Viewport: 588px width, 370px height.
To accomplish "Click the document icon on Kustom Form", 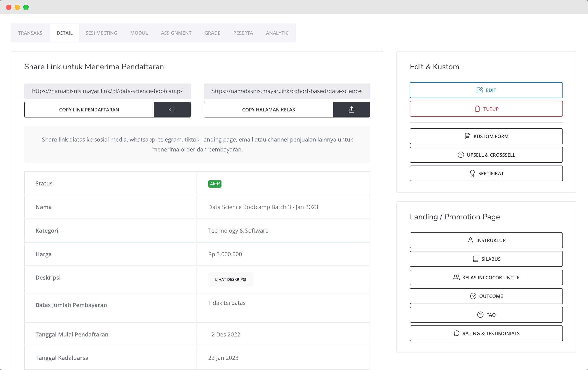I will (467, 136).
